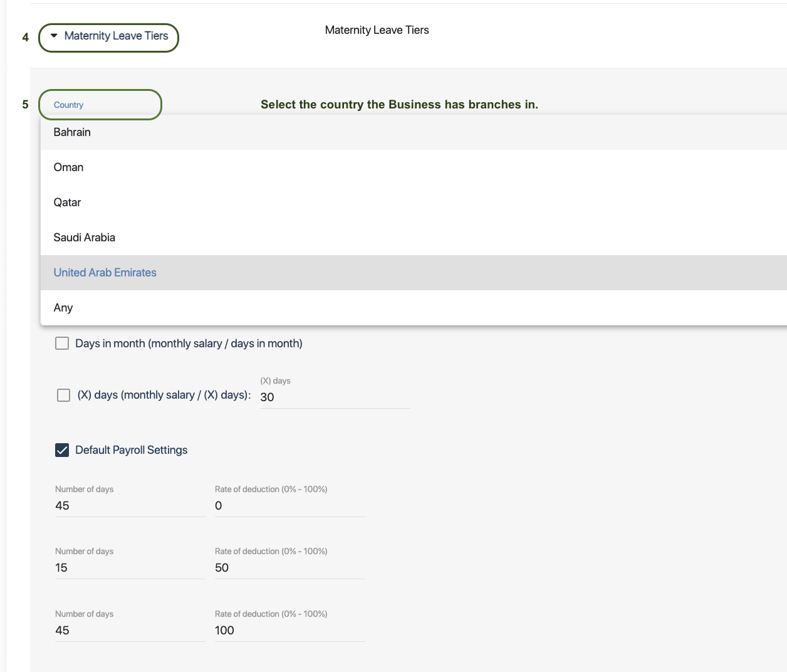Collapse the Maternity Leave Tiers section title

pyautogui.click(x=116, y=36)
